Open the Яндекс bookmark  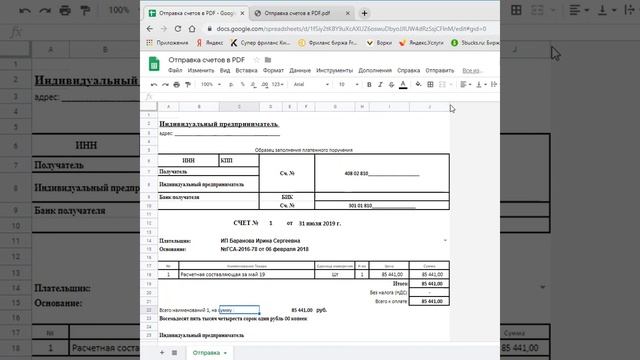(210, 42)
